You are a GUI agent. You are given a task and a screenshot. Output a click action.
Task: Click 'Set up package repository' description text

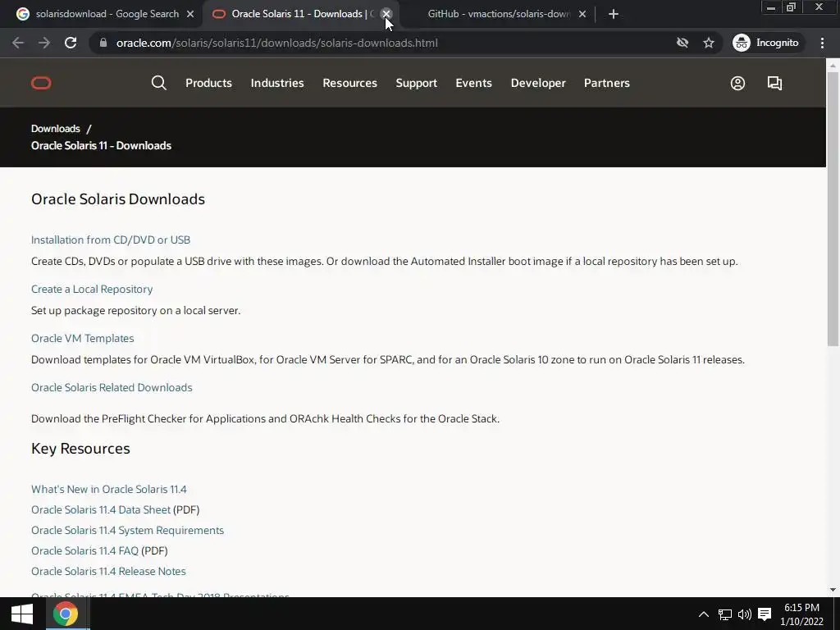pos(135,311)
